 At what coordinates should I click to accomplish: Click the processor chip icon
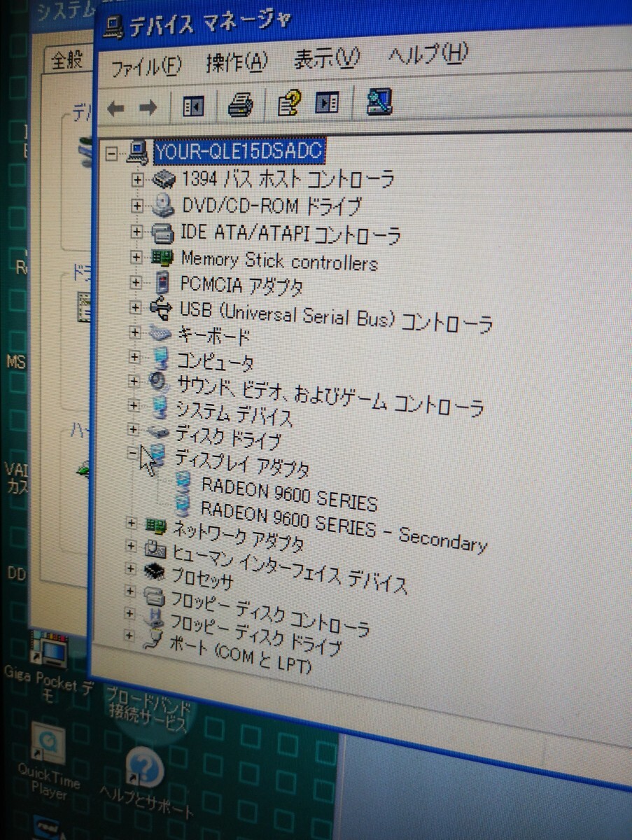tap(153, 571)
